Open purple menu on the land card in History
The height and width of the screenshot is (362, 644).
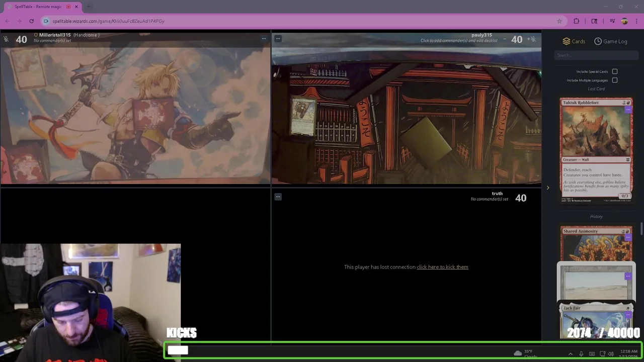click(628, 276)
